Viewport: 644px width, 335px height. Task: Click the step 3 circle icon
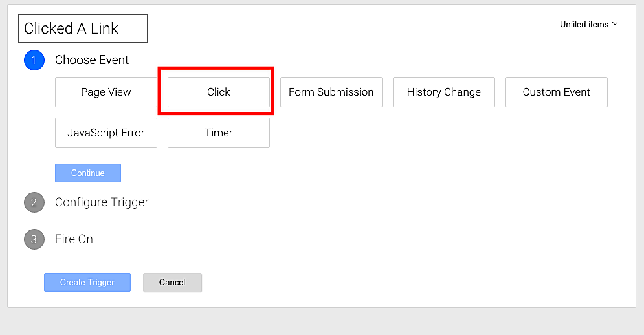pyautogui.click(x=34, y=239)
